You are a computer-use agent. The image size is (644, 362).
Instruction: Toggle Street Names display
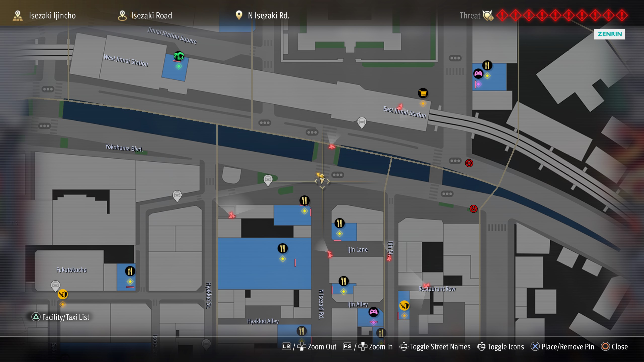(x=435, y=347)
